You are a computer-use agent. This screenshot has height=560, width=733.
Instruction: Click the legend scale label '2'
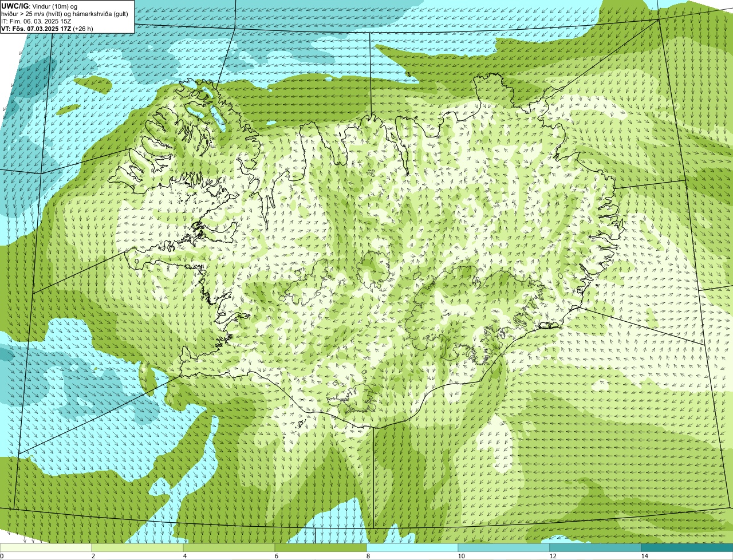click(93, 556)
